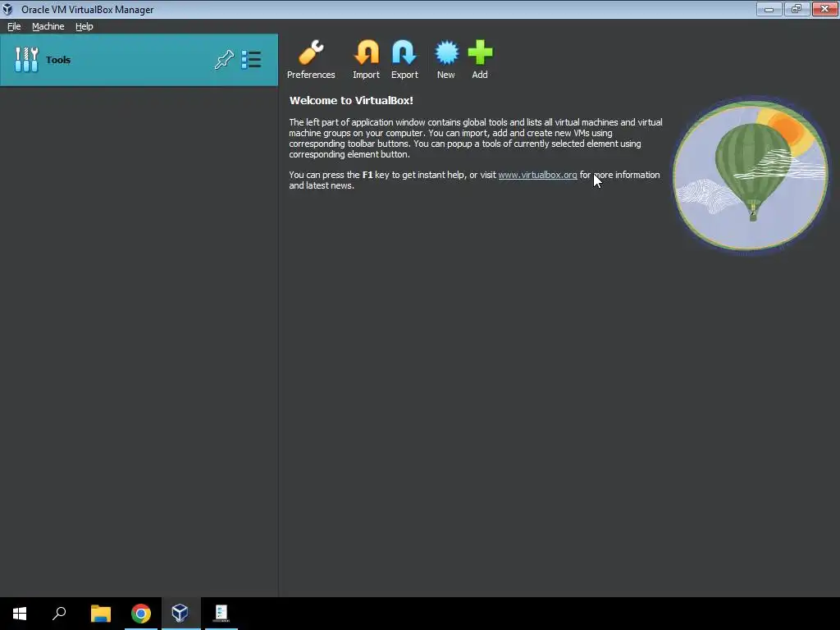Create a New virtual machine
Screen dimensions: 840x630
click(x=445, y=59)
